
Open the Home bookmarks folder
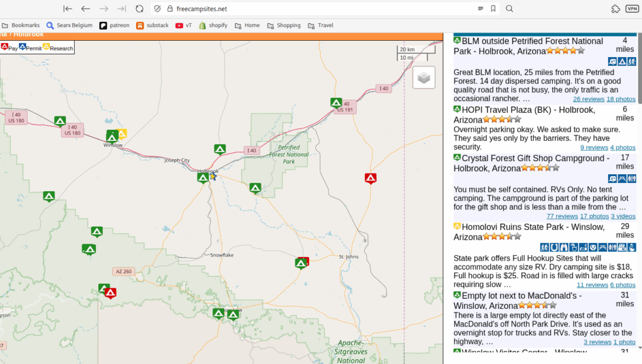pos(247,25)
